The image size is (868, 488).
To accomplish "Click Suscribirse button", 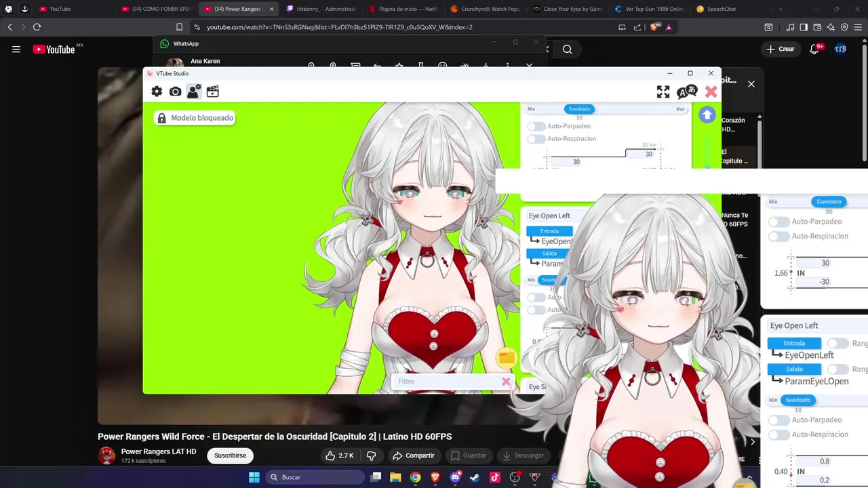I will [230, 455].
